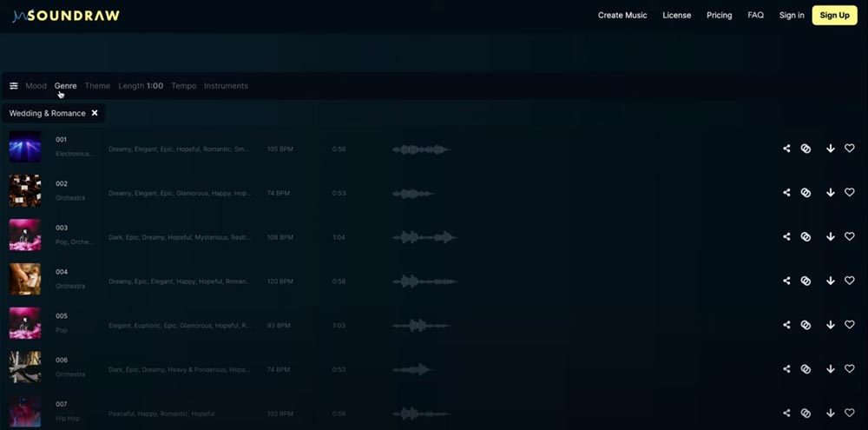Open the filter settings sliders icon
868x430 pixels.
point(14,86)
